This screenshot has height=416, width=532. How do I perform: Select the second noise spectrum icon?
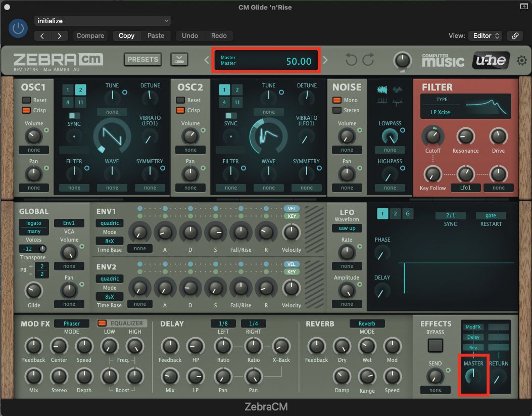[x=398, y=89]
